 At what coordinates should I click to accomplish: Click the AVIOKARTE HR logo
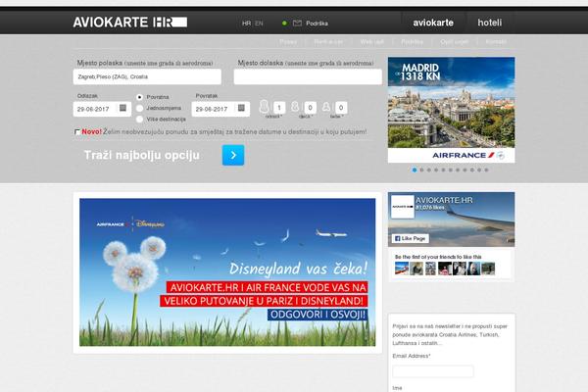click(129, 23)
